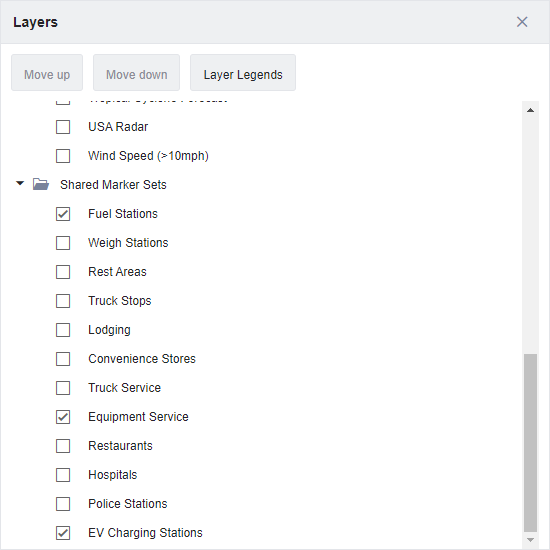Check the Truck Stops checkbox

coord(63,301)
